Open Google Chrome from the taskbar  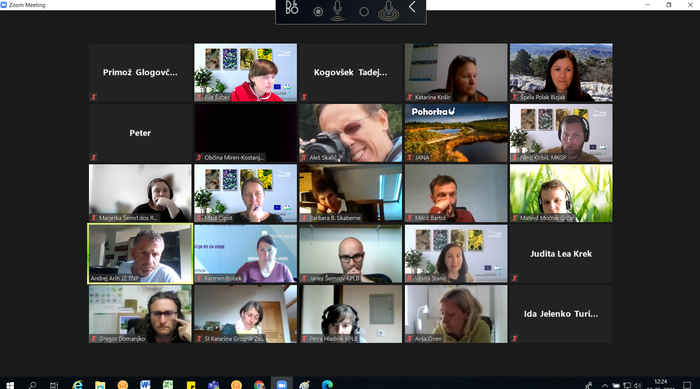[x=259, y=385]
